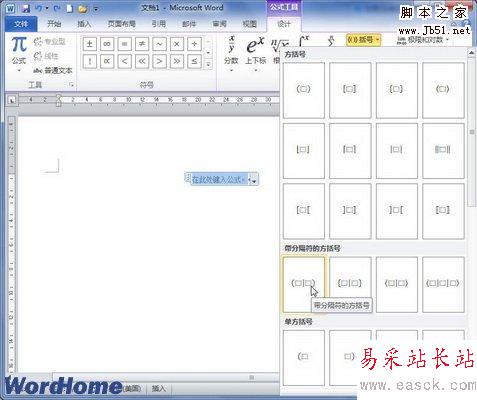Click the Redo icon in quick access toolbar
This screenshot has width=477, height=400.
click(x=57, y=8)
